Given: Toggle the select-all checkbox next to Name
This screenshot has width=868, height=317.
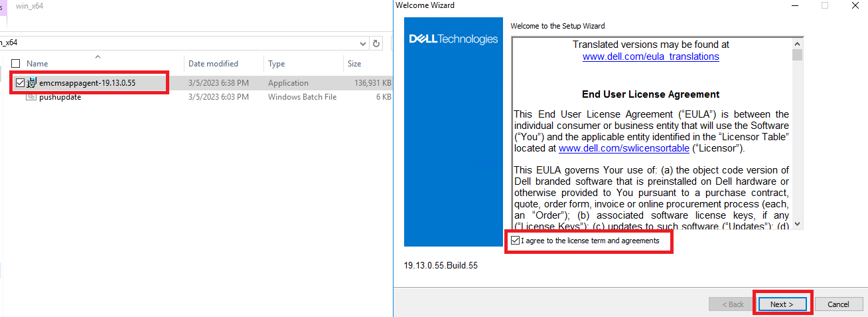Looking at the screenshot, I should (x=16, y=64).
